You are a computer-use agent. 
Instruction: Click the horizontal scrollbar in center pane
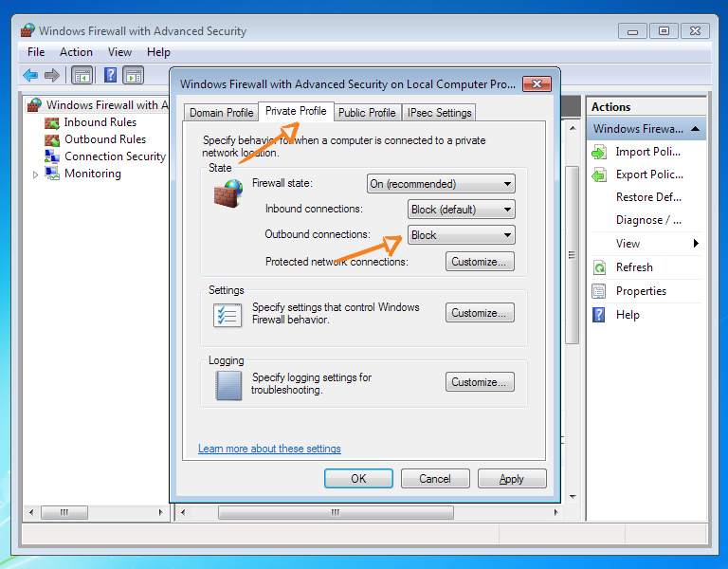(336, 513)
